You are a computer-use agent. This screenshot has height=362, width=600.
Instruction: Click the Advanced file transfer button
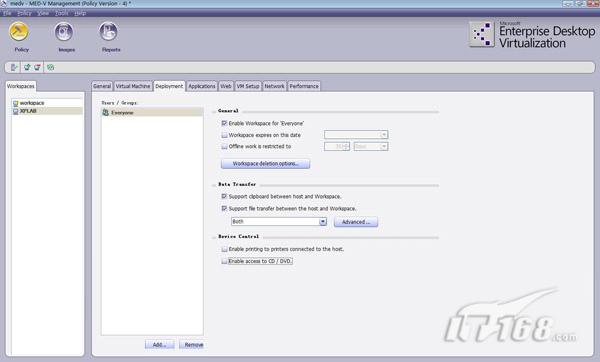[x=356, y=222]
